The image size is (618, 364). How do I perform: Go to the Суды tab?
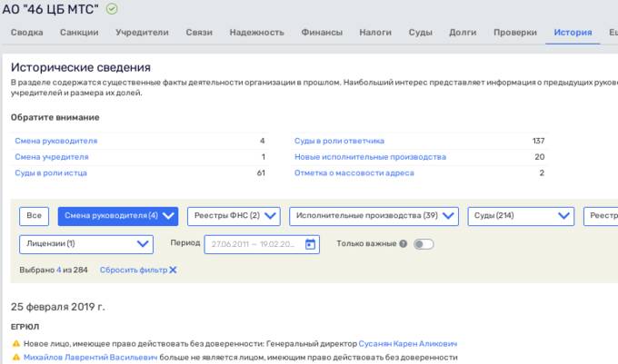click(420, 33)
